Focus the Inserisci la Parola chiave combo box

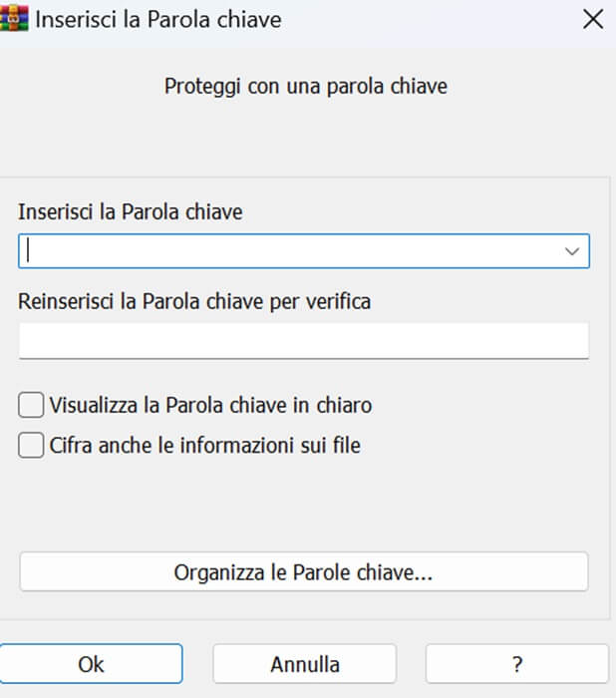point(289,251)
